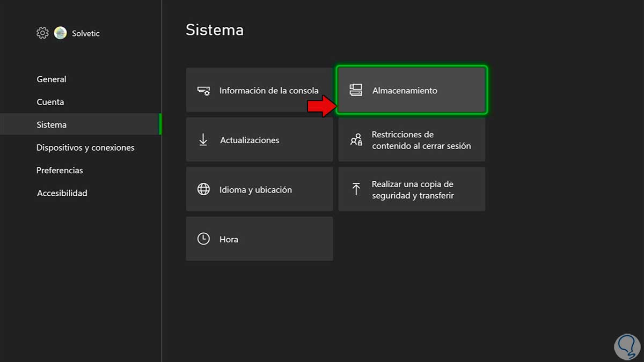Click the language globe icon
644x362 pixels.
203,189
